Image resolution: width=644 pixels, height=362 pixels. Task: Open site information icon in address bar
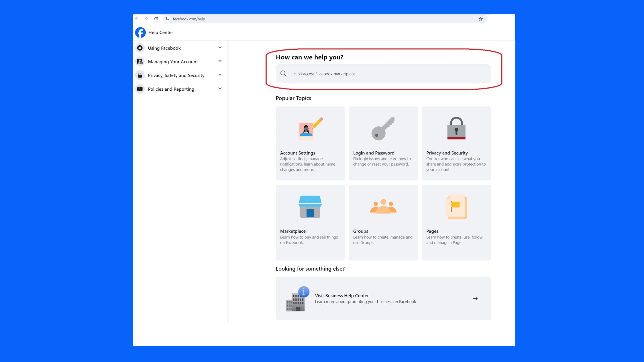pyautogui.click(x=167, y=19)
